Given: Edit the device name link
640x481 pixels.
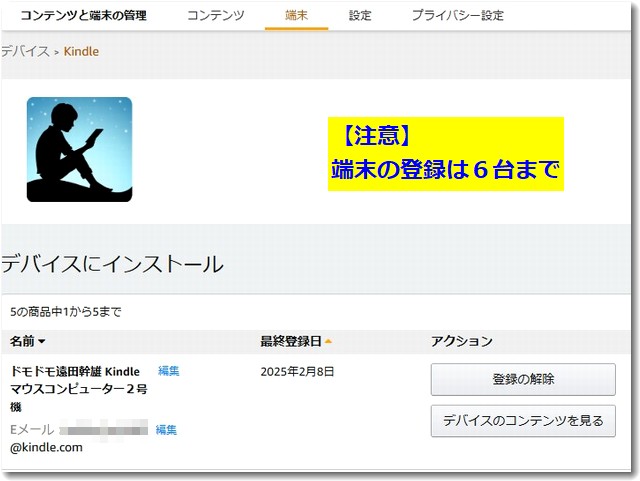Looking at the screenshot, I should tap(169, 371).
